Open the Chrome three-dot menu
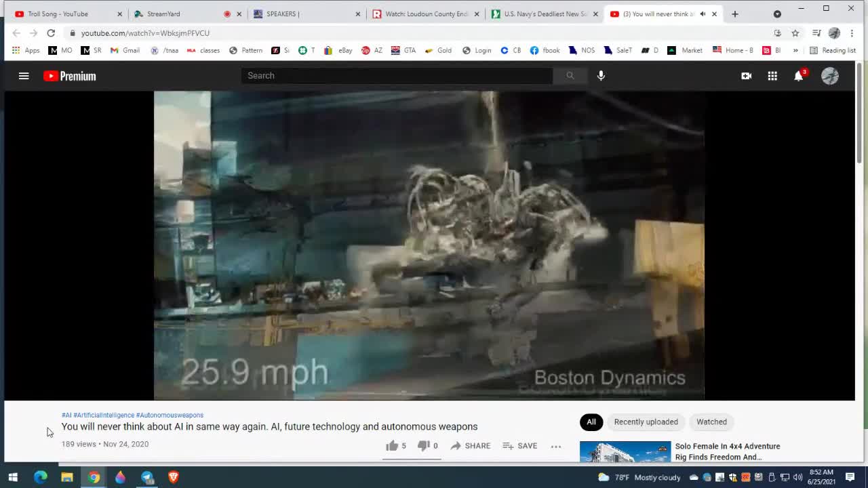This screenshot has height=488, width=868. (852, 33)
